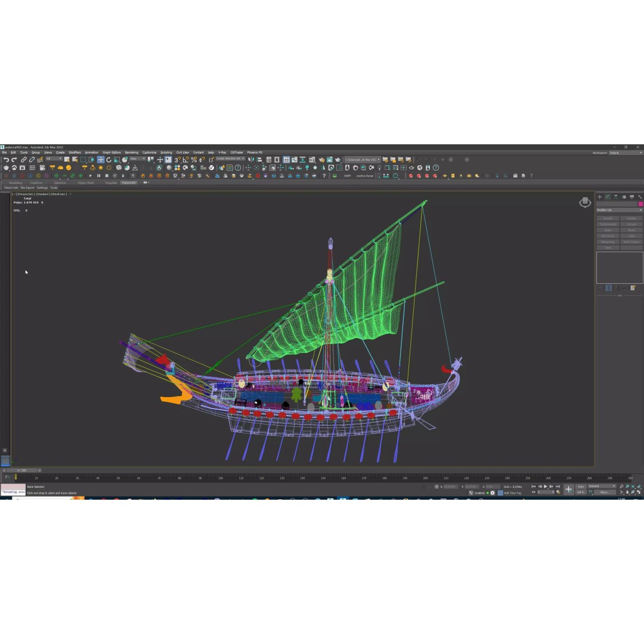
Task: Choose Rectangular Selection Region tool
Action: point(83,160)
